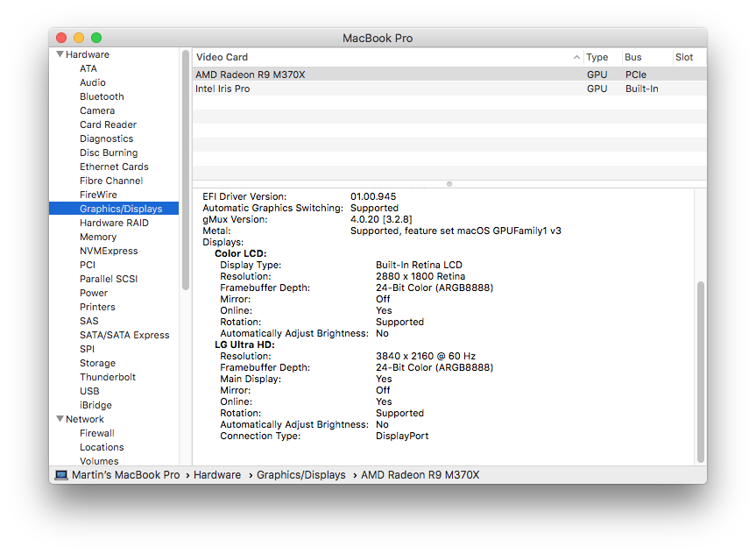Select Printers in the sidebar
This screenshot has width=756, height=554.
(97, 307)
